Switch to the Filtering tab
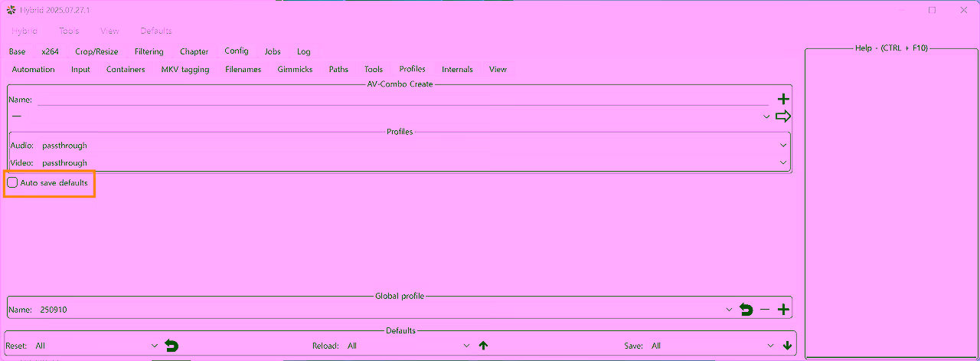This screenshot has width=980, height=361. click(149, 51)
